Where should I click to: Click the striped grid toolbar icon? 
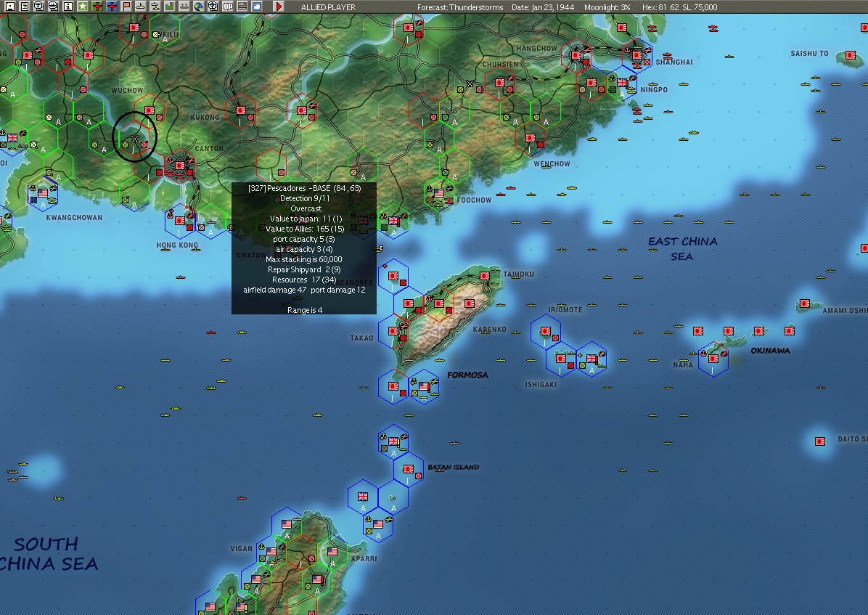242,7
